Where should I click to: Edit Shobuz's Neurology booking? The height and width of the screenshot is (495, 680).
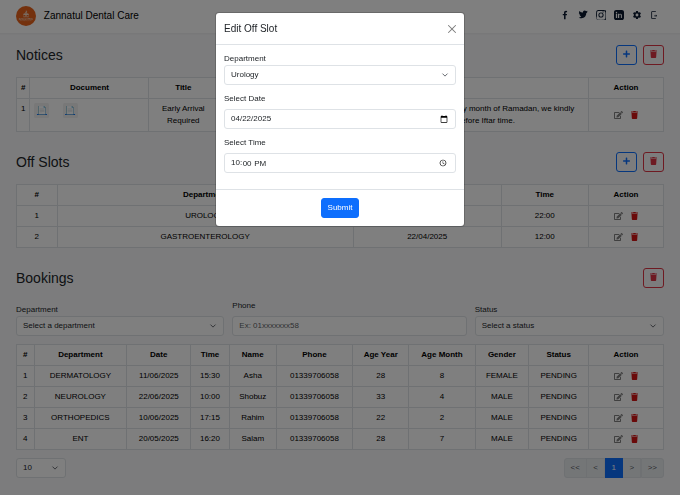pos(618,397)
